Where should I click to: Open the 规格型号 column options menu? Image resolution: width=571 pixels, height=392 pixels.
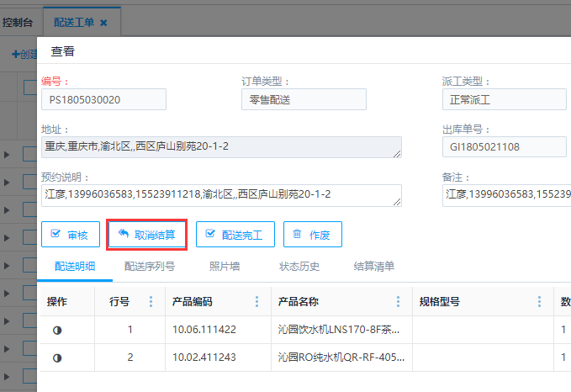pyautogui.click(x=540, y=302)
